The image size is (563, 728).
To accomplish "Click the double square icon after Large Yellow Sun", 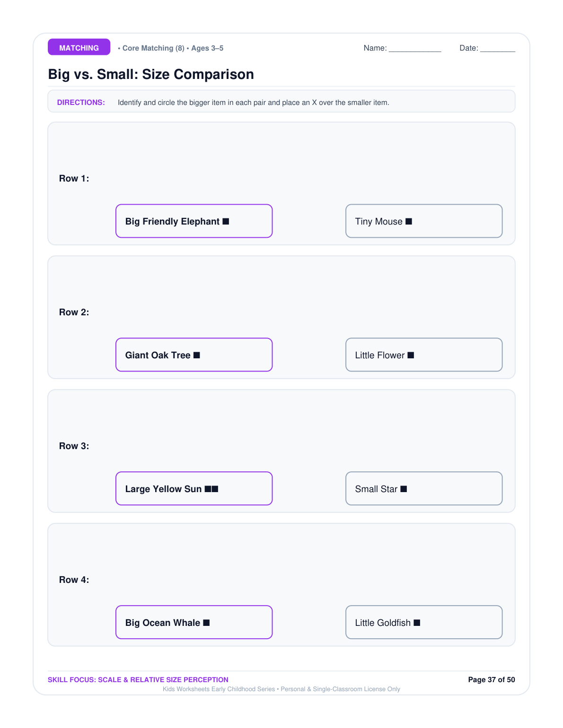I will [211, 489].
